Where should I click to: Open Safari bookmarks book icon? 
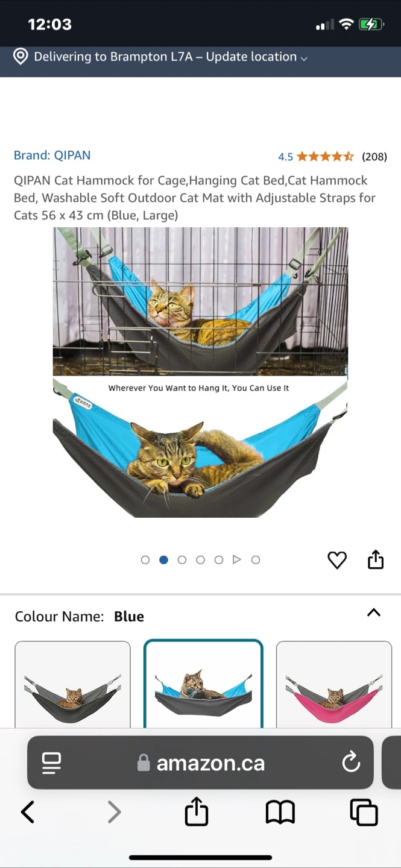(x=280, y=813)
